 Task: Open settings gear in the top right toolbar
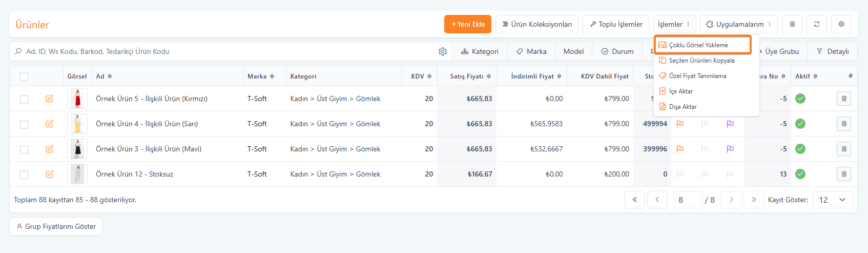point(841,24)
